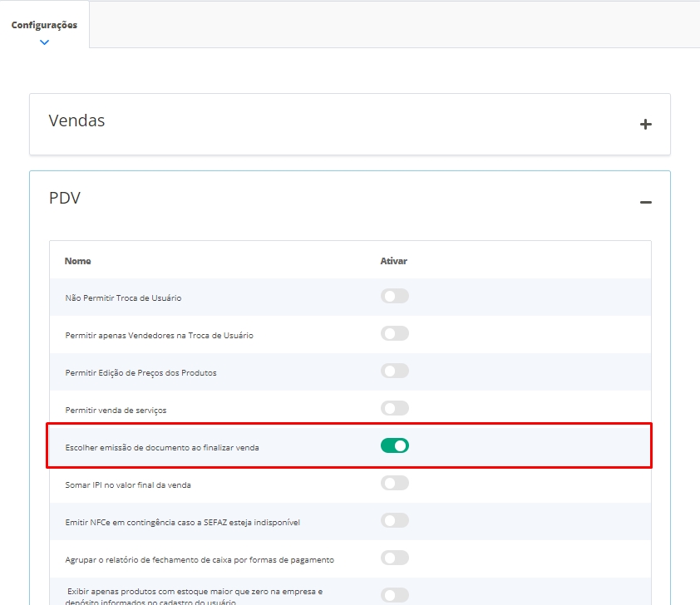
Task: Enable Permitir Edição de Preços dos Produtos
Action: pyautogui.click(x=395, y=371)
